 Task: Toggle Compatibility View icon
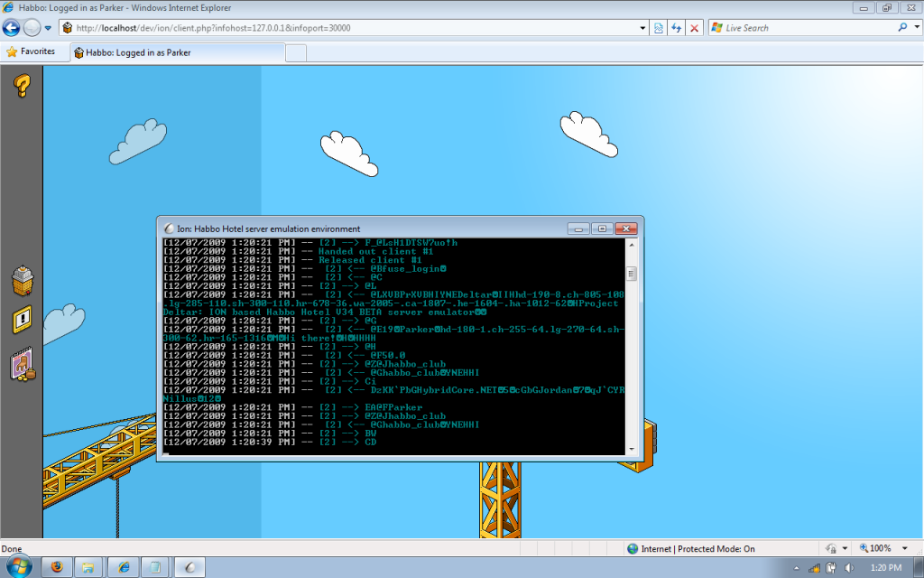pyautogui.click(x=658, y=28)
